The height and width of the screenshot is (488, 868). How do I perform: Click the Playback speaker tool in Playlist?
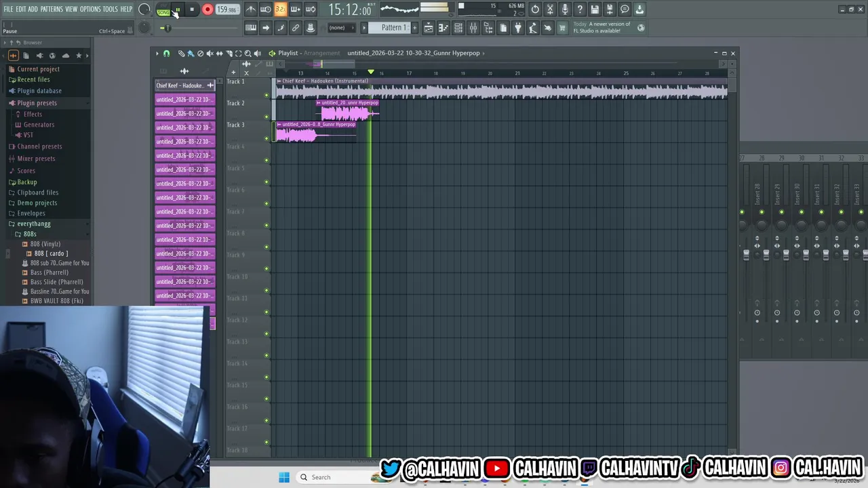point(257,53)
